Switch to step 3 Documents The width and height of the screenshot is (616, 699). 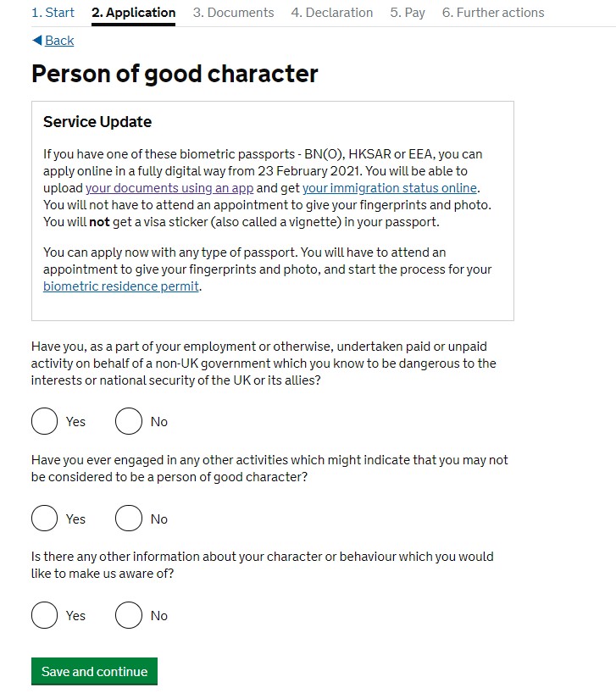233,13
